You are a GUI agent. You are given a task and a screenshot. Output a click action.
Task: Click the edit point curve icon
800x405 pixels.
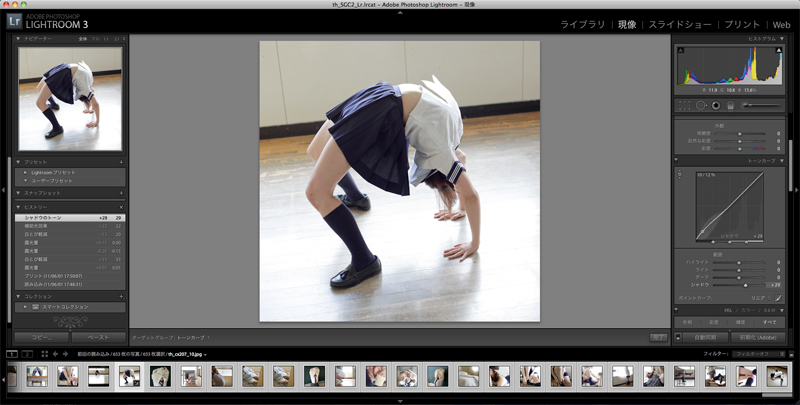(x=779, y=297)
